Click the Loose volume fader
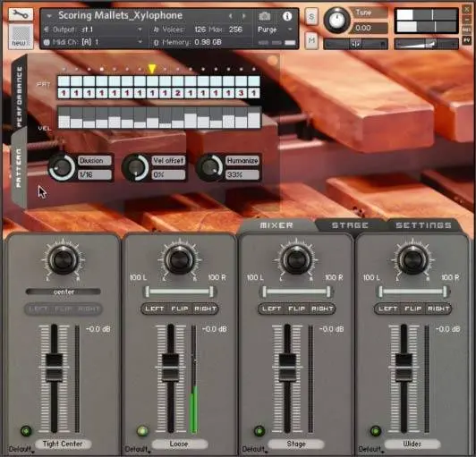Image resolution: width=476 pixels, height=457 pixels. point(171,367)
